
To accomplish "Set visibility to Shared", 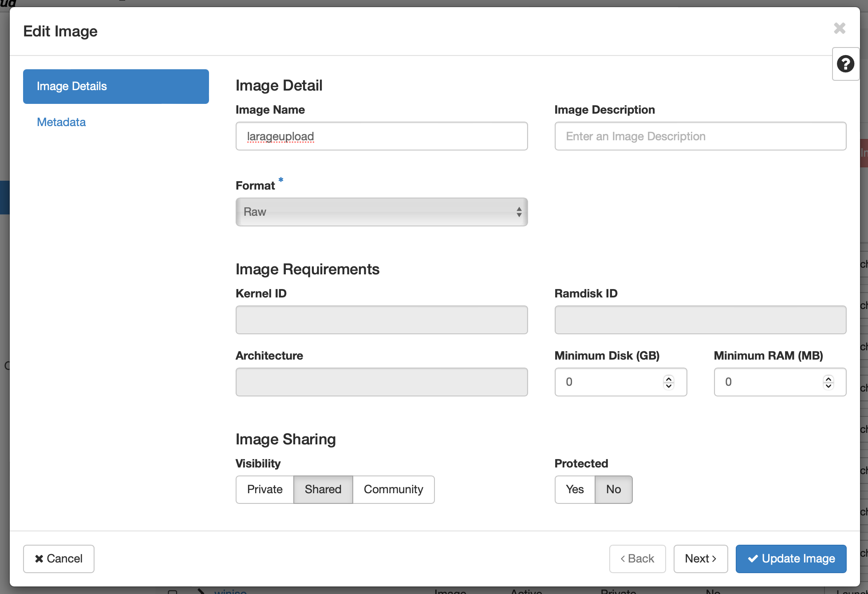I will 323,489.
